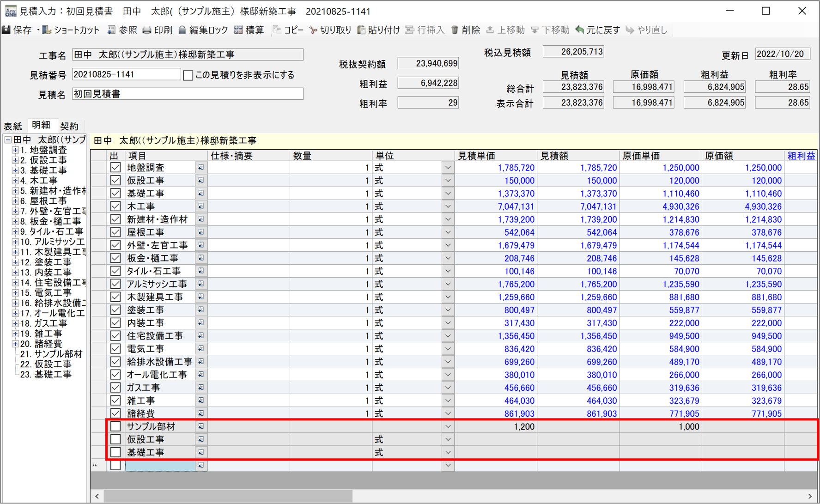This screenshot has width=820, height=504.
Task: Toggle the edit lock (編集ロック) icon
Action: click(182, 30)
